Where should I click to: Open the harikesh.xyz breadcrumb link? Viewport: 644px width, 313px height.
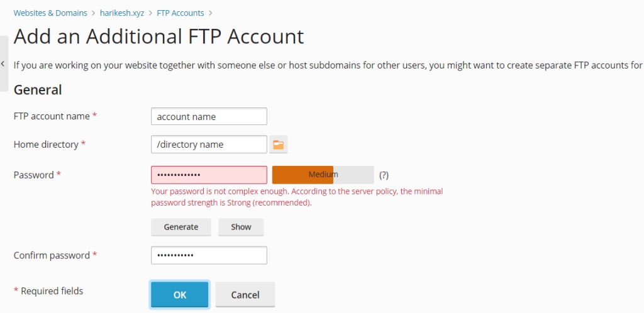[122, 13]
